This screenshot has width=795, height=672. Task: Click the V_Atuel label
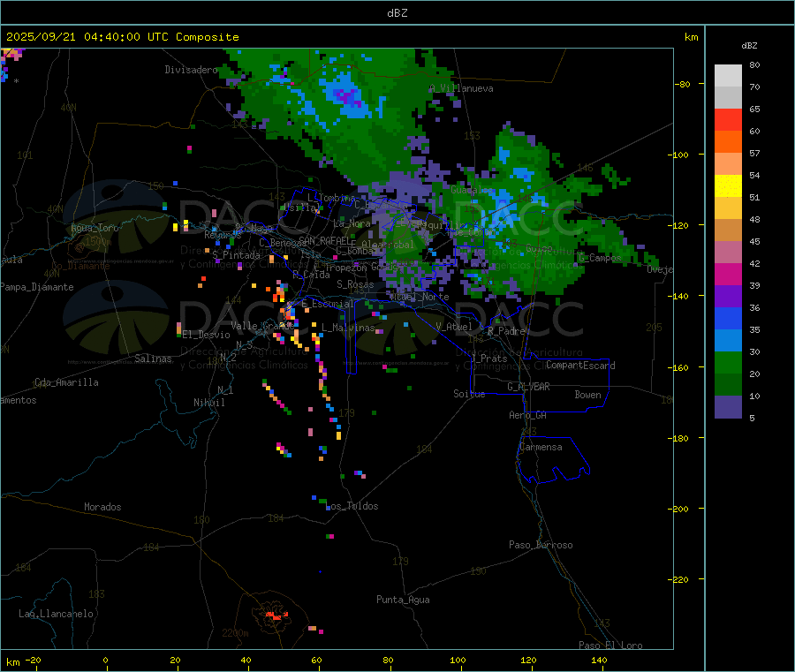[x=454, y=327]
